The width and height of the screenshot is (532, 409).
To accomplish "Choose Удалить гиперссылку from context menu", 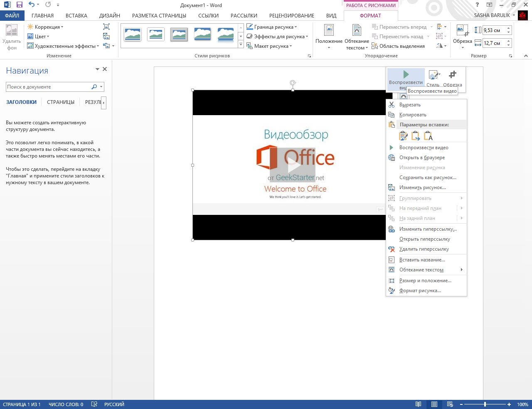I will tap(426, 249).
